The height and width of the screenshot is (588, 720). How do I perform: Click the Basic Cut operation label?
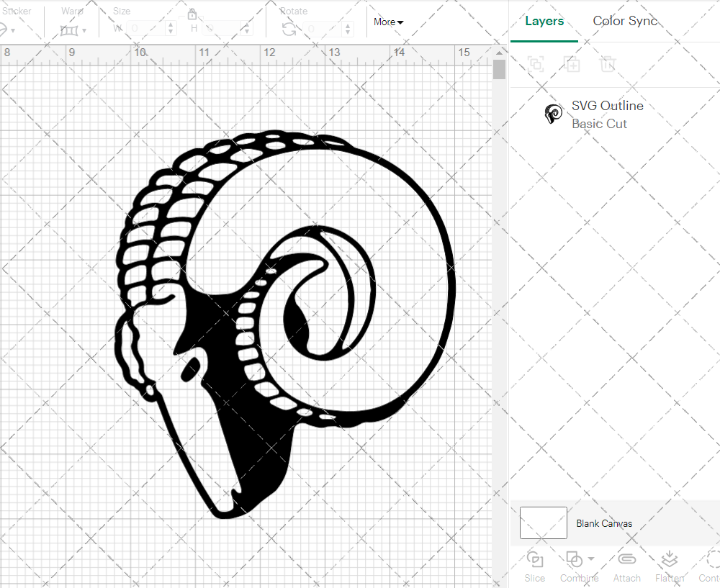[x=599, y=124]
